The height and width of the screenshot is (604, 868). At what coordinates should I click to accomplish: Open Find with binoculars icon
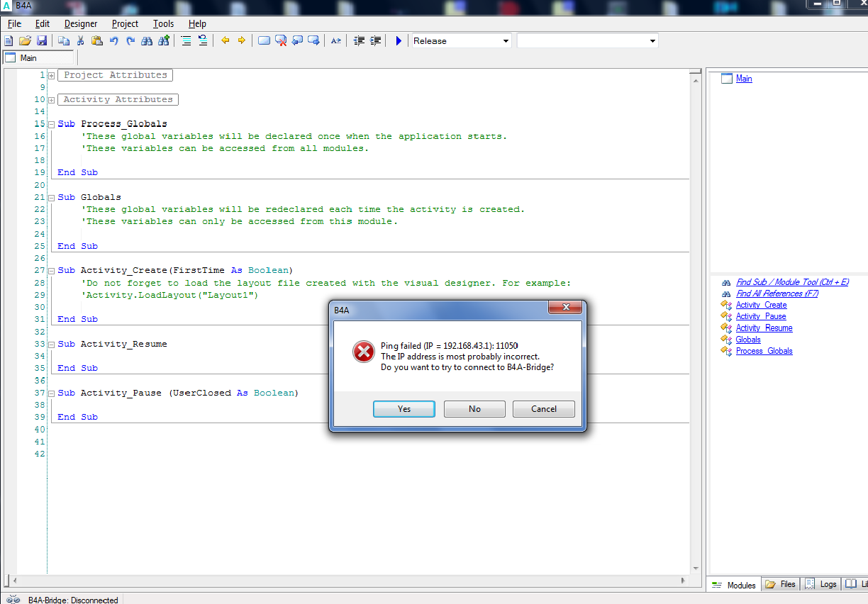pyautogui.click(x=147, y=41)
